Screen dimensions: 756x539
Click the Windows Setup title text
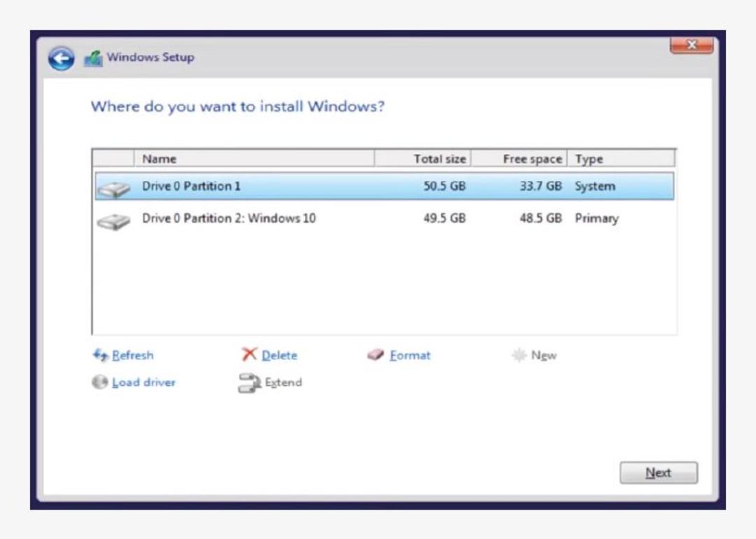150,57
